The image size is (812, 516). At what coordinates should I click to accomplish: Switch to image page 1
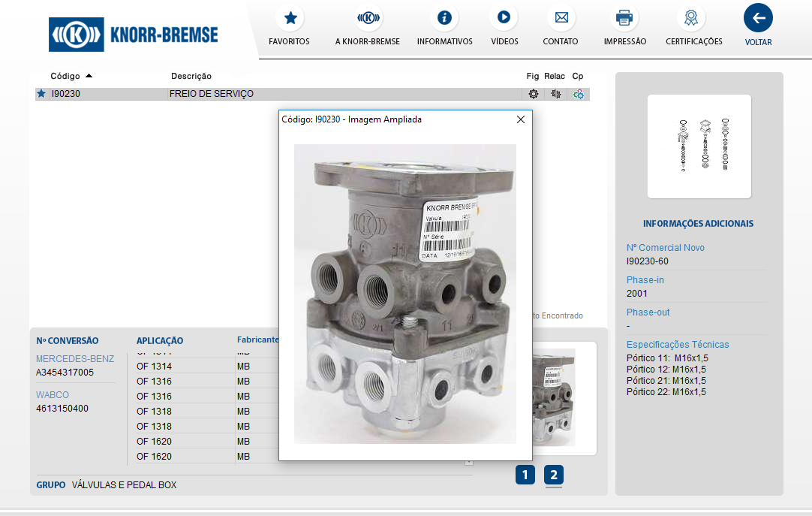tap(525, 475)
